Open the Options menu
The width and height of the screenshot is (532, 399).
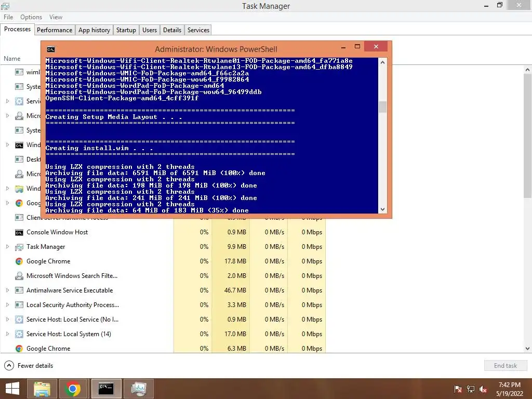coord(31,17)
